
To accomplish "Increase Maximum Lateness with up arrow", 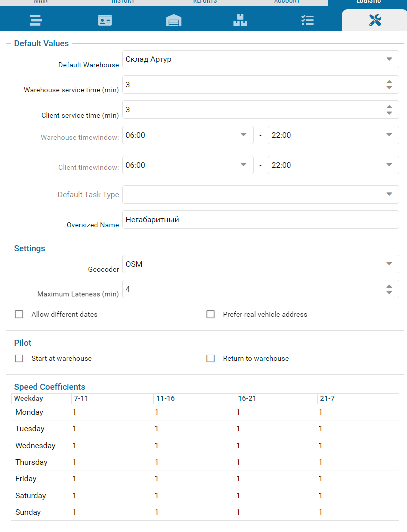I will click(x=389, y=286).
